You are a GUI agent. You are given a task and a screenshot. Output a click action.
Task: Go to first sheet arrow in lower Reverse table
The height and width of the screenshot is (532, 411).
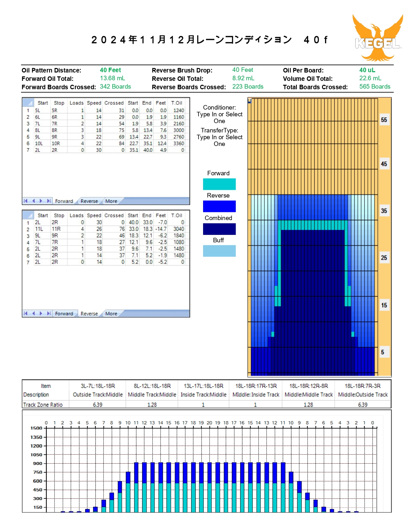25,313
